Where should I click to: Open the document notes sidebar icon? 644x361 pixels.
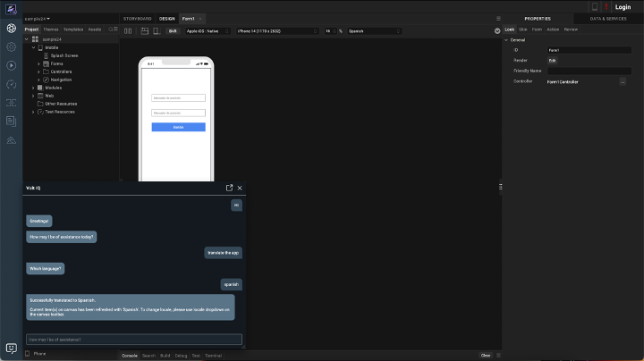coord(11,121)
